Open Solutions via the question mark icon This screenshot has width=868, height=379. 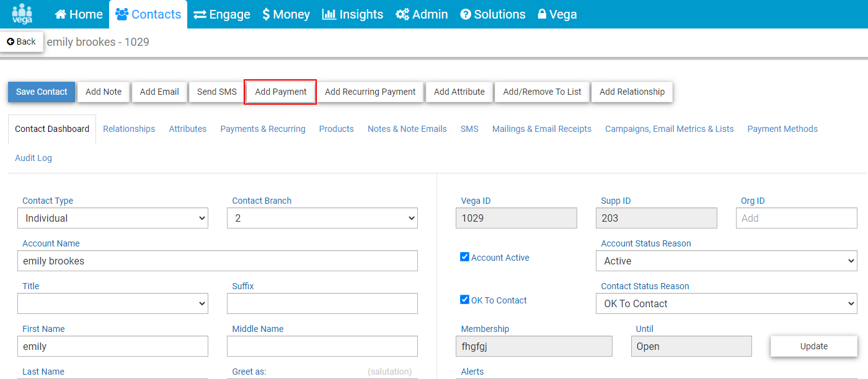[x=466, y=14]
